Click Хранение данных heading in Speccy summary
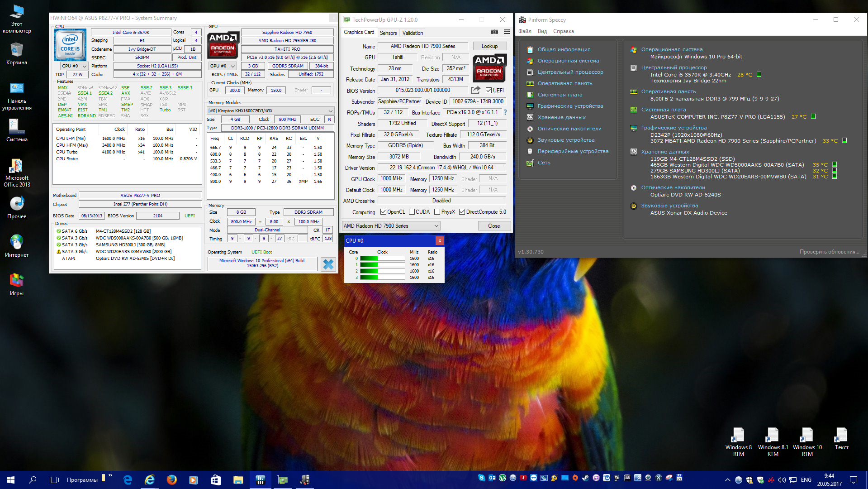 (x=665, y=152)
